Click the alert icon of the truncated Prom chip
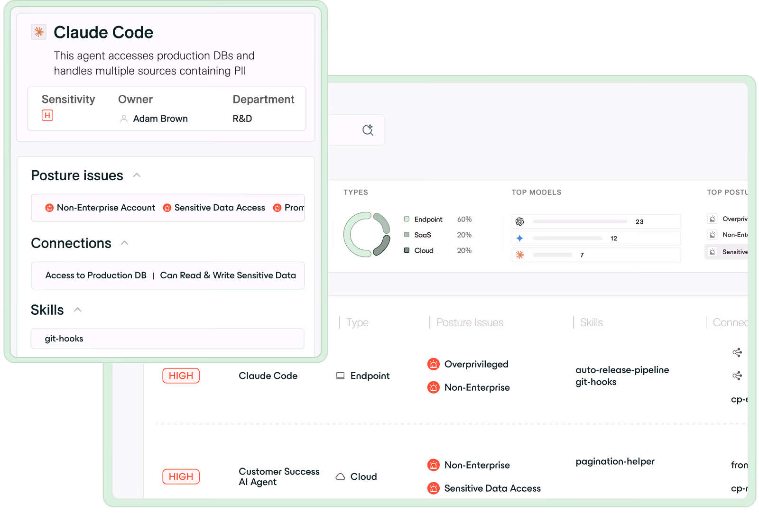 pos(277,208)
